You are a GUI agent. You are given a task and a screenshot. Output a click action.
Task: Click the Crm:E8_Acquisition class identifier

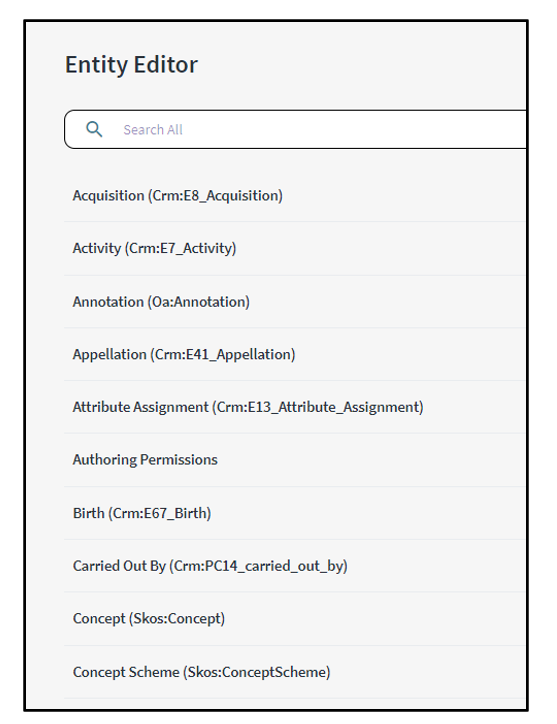(x=215, y=196)
